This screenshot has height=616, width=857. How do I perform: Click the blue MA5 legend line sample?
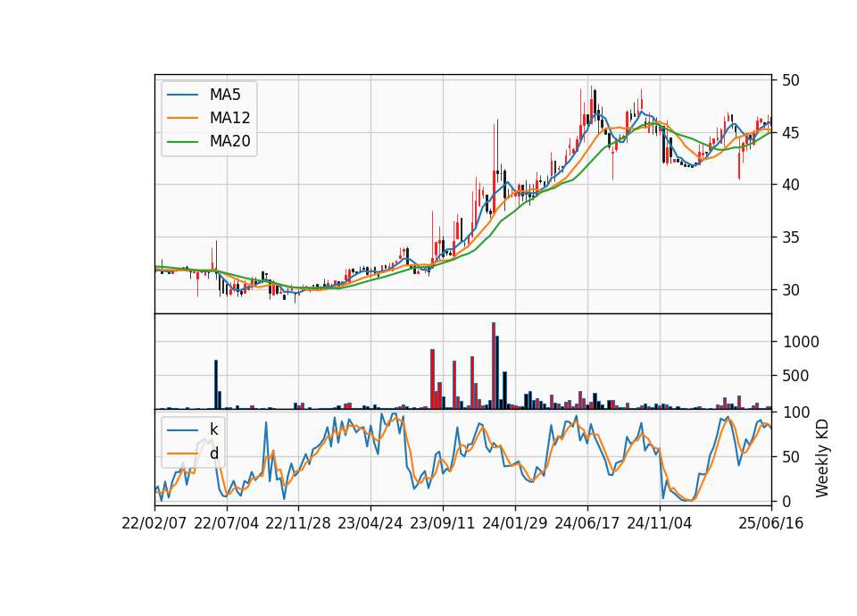(x=182, y=96)
